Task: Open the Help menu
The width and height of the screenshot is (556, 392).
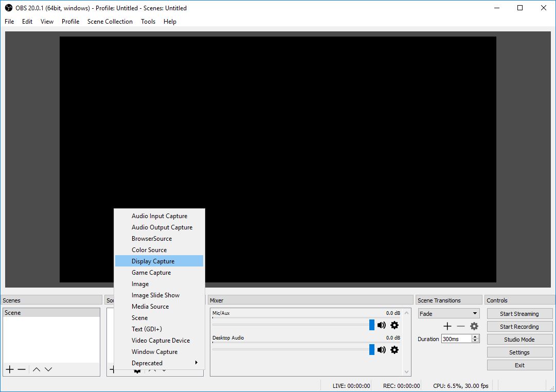Action: pyautogui.click(x=170, y=21)
